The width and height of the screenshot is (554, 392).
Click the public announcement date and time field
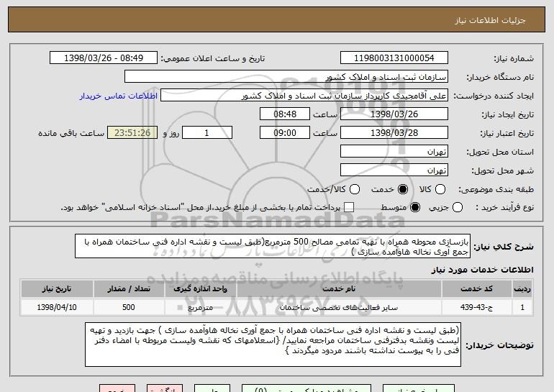[104, 58]
